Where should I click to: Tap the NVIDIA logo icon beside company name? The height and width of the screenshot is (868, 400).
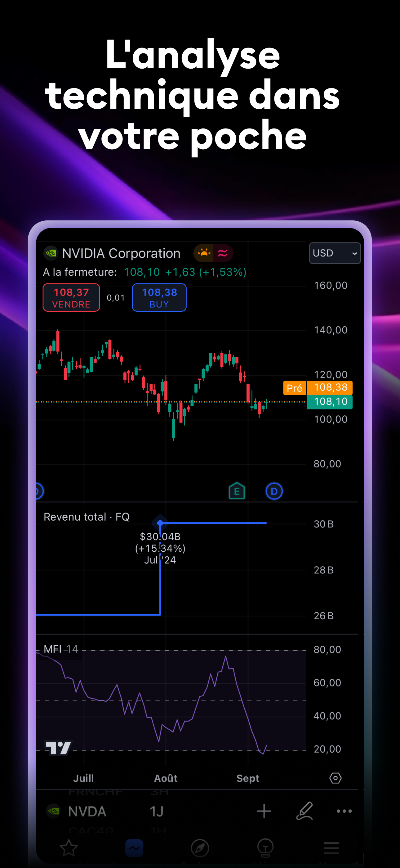[51, 253]
